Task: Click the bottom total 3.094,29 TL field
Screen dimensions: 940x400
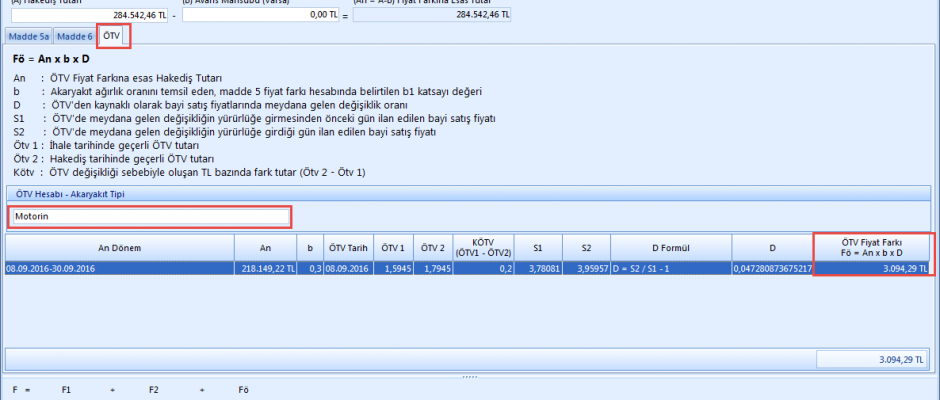Action: [x=873, y=358]
